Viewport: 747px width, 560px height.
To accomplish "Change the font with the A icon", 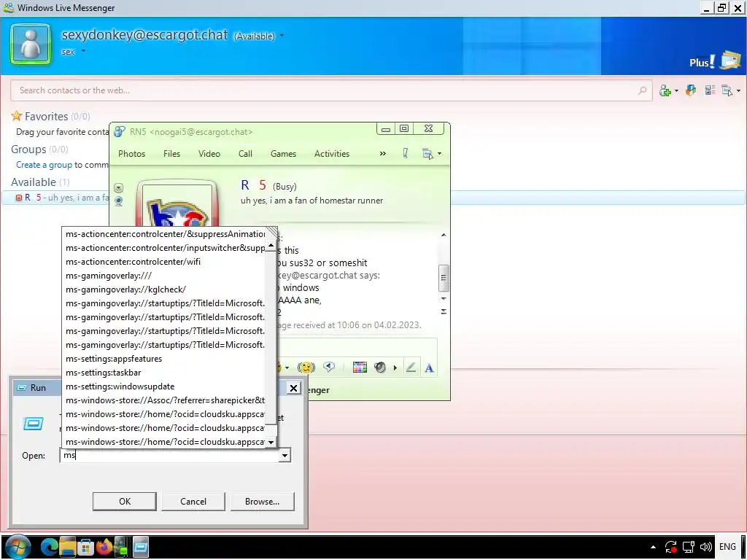I will (429, 367).
